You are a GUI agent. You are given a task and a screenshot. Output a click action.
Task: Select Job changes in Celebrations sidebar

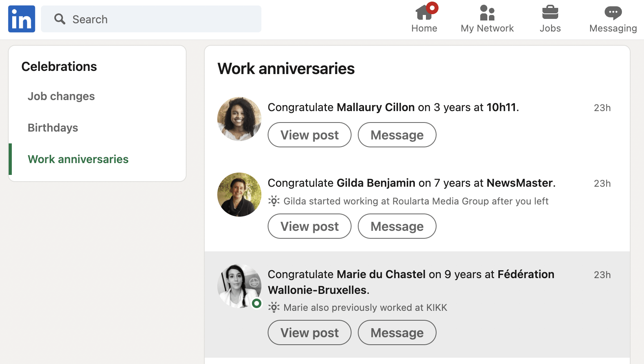point(61,96)
